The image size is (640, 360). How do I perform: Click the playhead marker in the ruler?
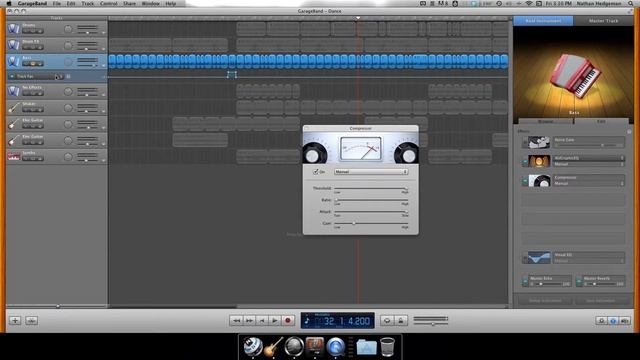pyautogui.click(x=358, y=18)
